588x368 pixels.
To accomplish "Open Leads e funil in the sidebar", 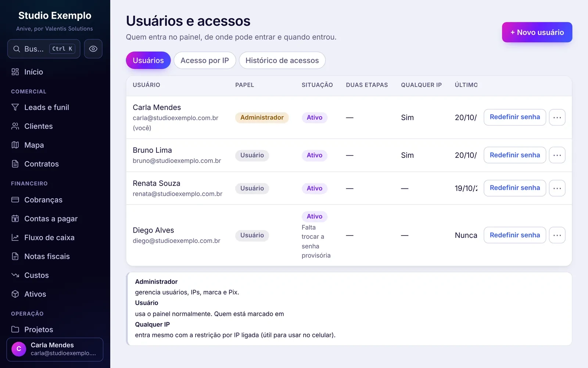I will point(55,107).
